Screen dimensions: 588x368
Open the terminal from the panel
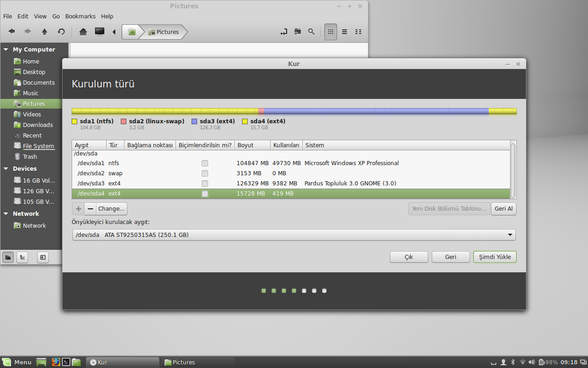coord(66,362)
